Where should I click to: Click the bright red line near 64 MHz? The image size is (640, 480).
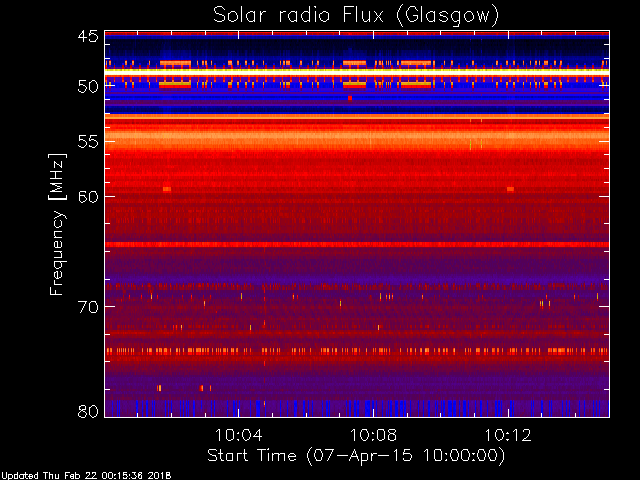(x=357, y=244)
